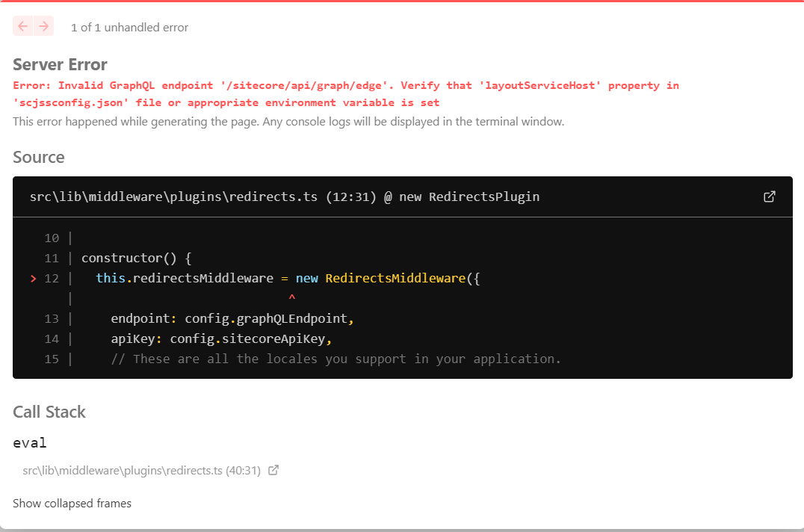Click external-link icon beside the eval stack frame
The width and height of the screenshot is (804, 532).
point(273,469)
